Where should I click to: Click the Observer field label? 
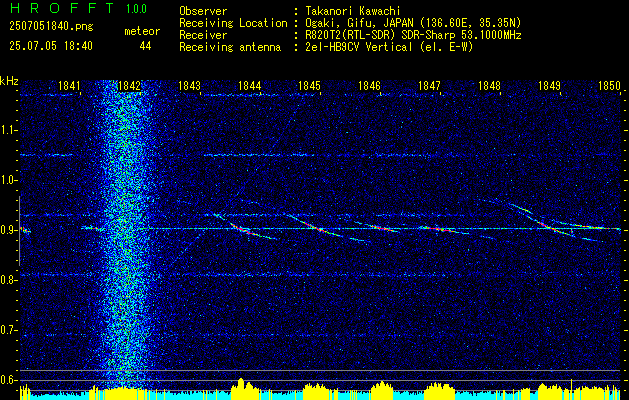pyautogui.click(x=203, y=11)
